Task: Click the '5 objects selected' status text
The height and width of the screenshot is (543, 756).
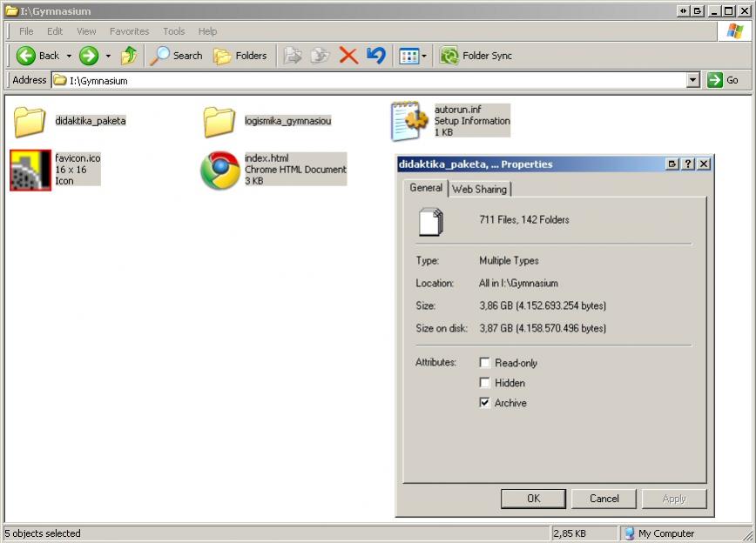Action: pyautogui.click(x=43, y=533)
